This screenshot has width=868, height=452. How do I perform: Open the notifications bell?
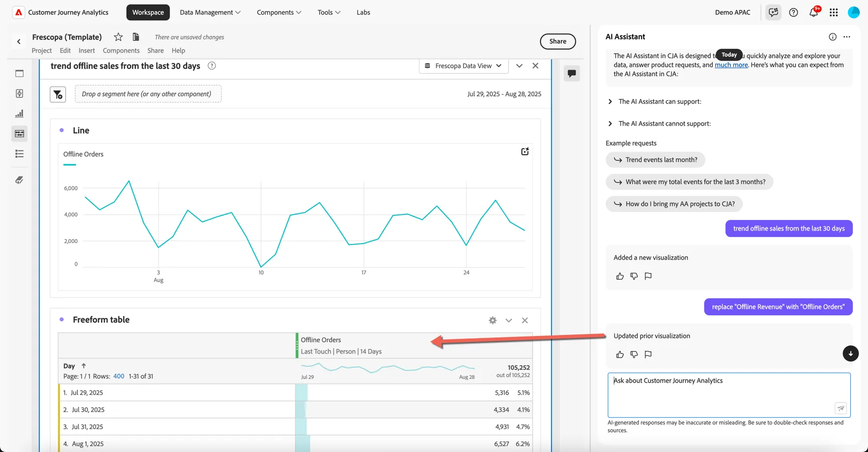click(x=814, y=12)
